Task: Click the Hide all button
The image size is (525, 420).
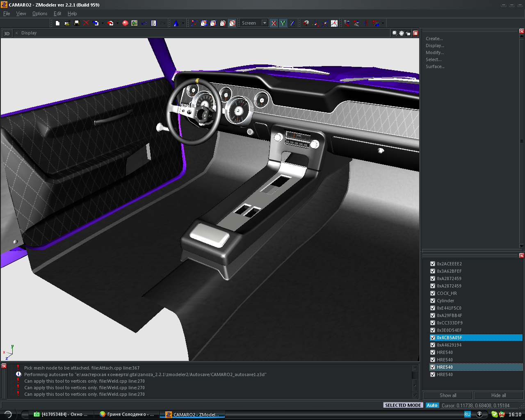Action: coord(498,395)
